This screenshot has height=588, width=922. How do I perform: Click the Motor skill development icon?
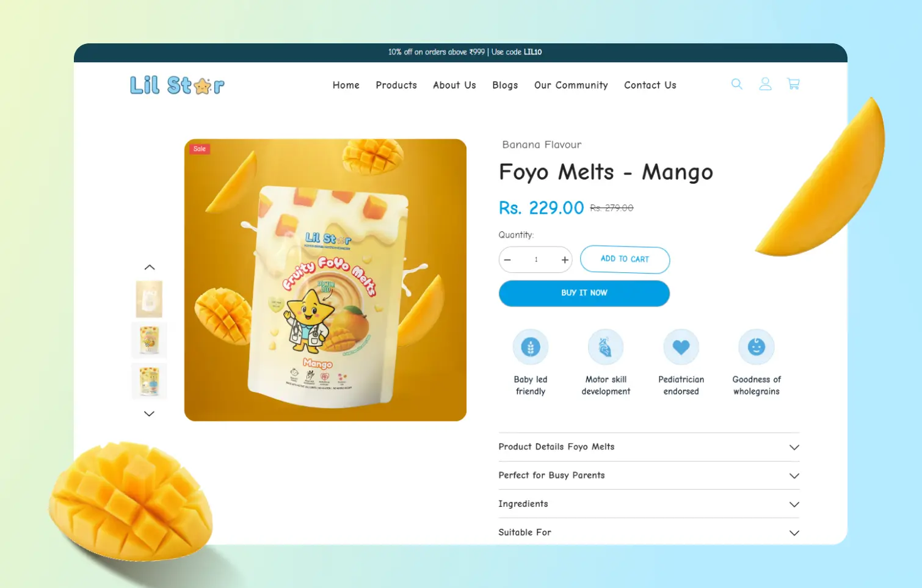(x=606, y=347)
